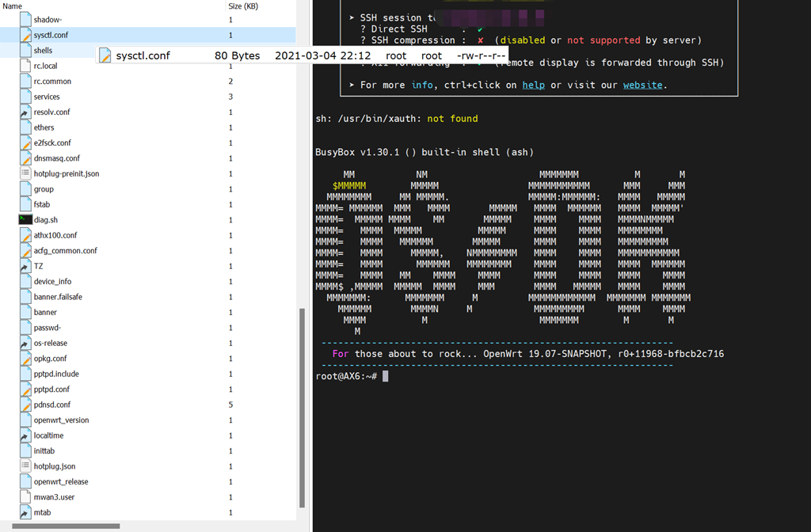Click the TZ shortcut icon
Image resolution: width=811 pixels, height=532 pixels.
(25, 266)
